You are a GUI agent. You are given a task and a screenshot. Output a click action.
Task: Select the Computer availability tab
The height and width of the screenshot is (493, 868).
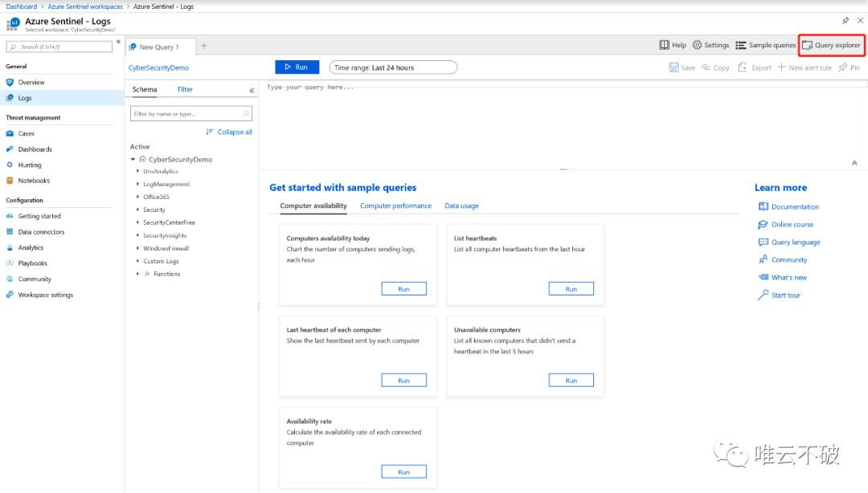[x=313, y=206]
